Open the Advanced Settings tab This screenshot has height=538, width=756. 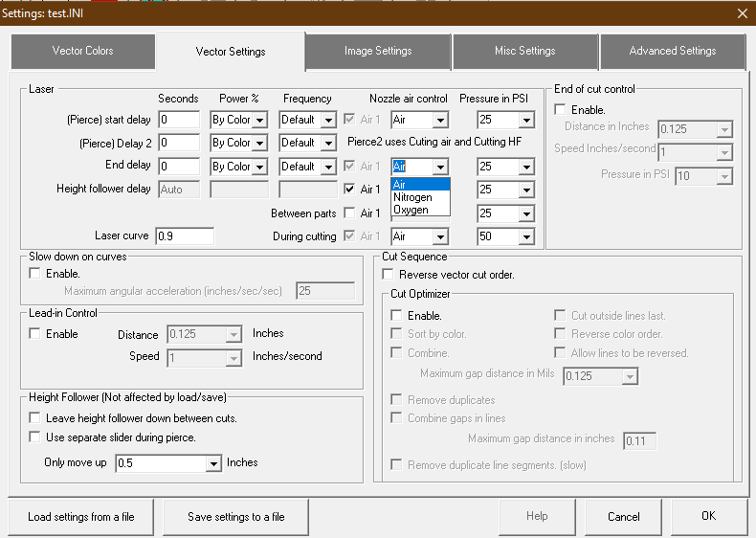tap(673, 51)
